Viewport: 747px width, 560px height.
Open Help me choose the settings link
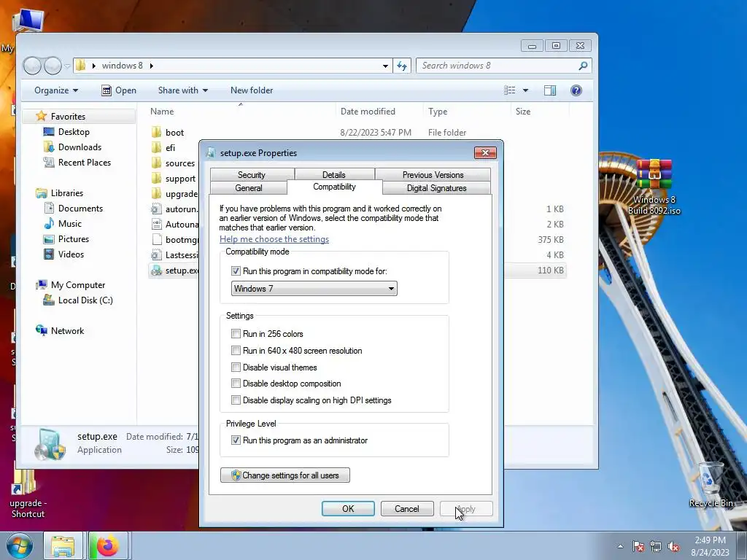(274, 239)
